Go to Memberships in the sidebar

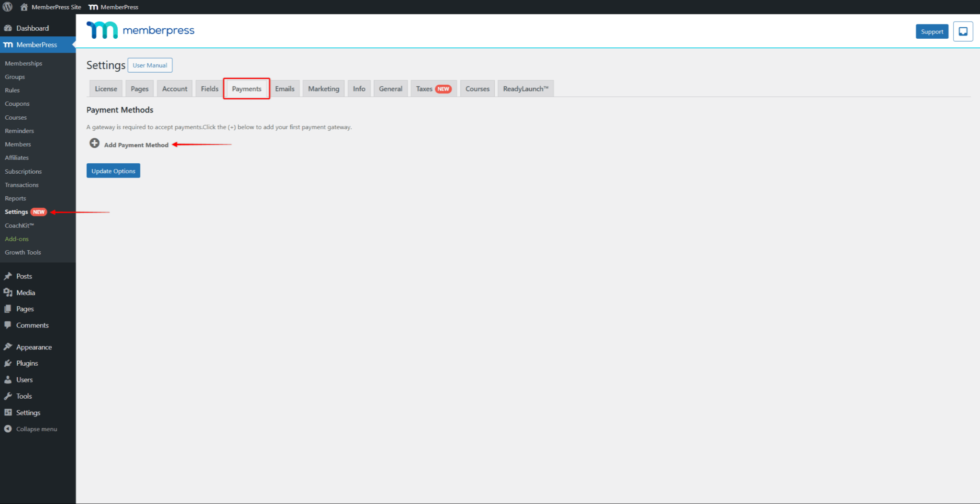23,63
